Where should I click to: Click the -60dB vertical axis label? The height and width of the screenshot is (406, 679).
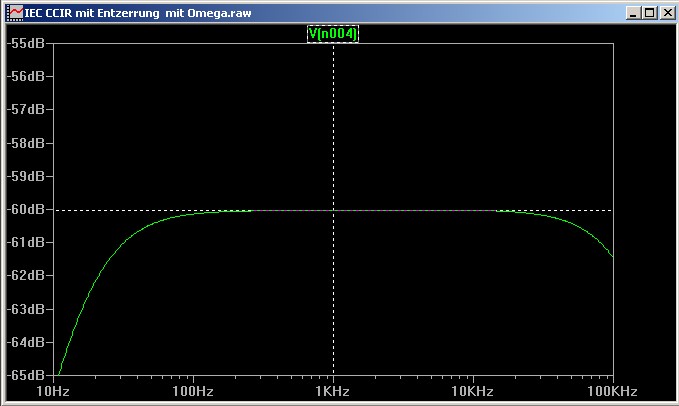tap(26, 209)
